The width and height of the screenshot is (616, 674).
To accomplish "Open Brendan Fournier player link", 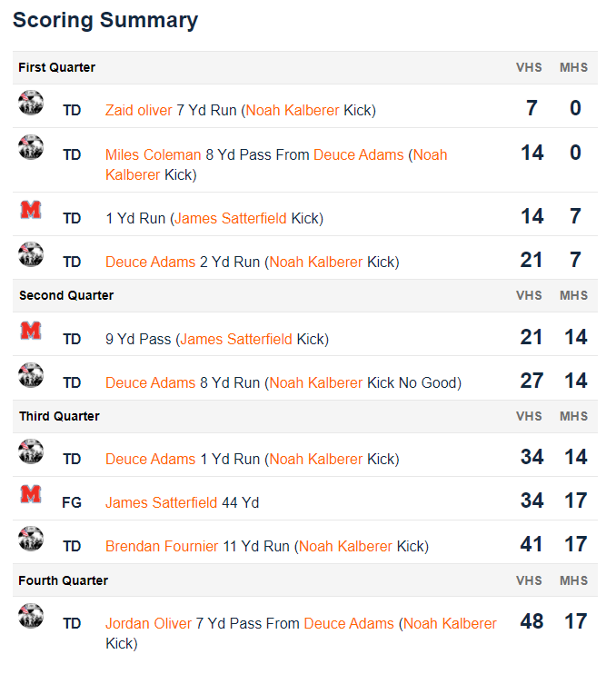I will coord(162,546).
